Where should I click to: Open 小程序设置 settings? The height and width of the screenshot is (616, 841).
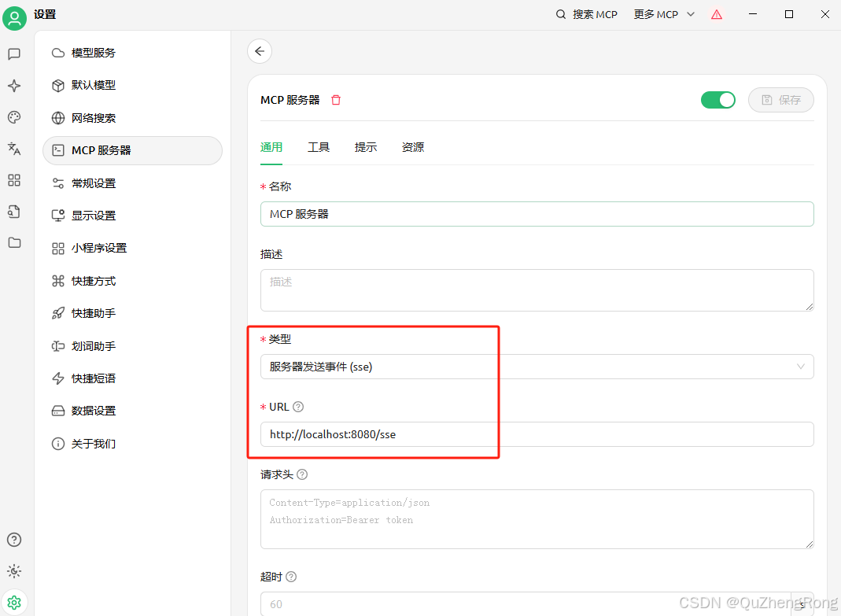(132, 248)
